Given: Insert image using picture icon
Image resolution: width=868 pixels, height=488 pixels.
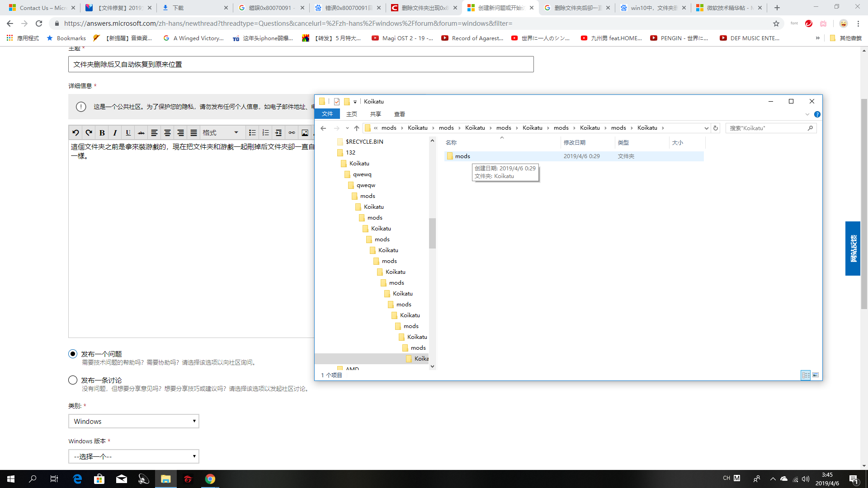Looking at the screenshot, I should click(x=305, y=132).
